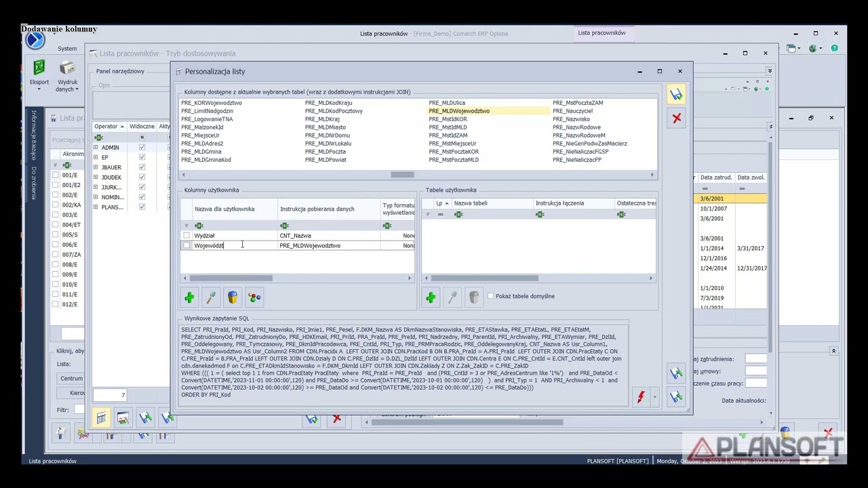Open dropdown arrow next to lightning icon
This screenshot has width=868, height=488.
tap(654, 397)
